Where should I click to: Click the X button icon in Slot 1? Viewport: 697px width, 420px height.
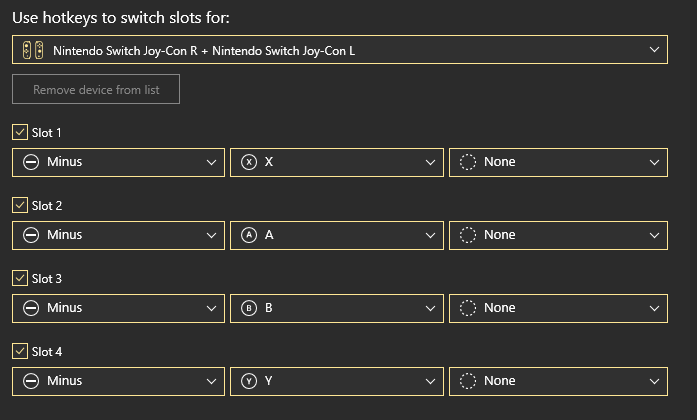[x=249, y=162]
